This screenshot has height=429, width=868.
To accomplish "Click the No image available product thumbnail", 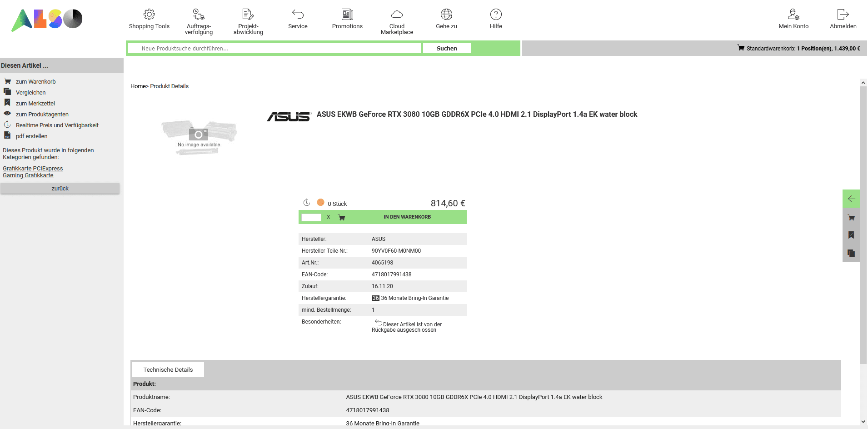I will click(199, 137).
